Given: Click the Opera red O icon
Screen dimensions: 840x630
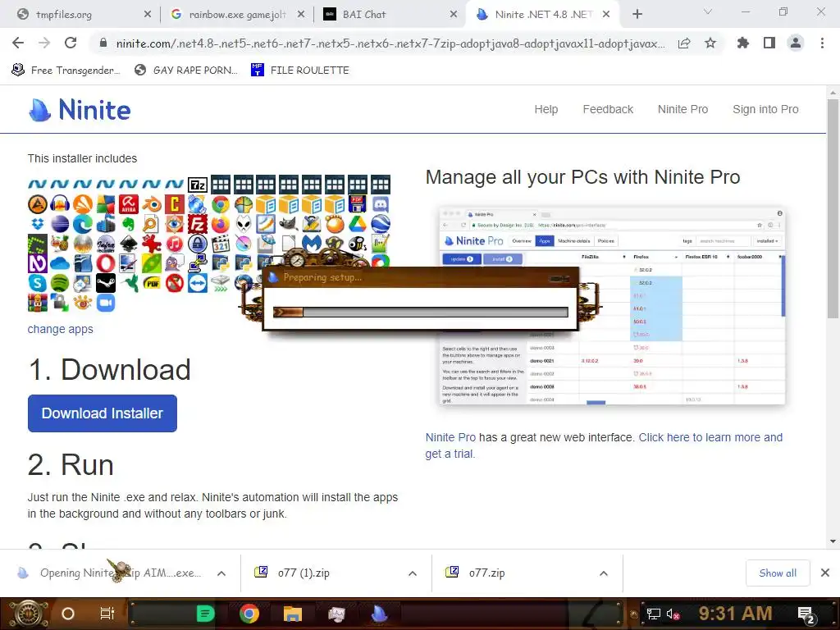Looking at the screenshot, I should 106,263.
